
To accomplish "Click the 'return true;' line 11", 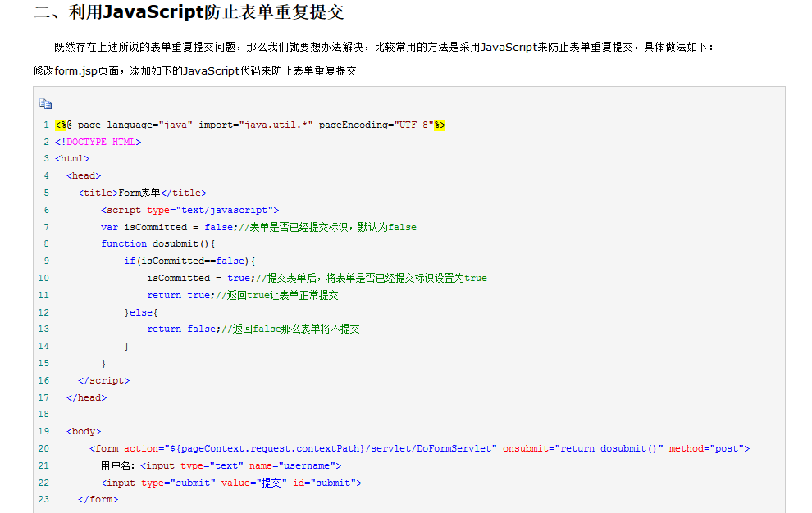I will (242, 295).
